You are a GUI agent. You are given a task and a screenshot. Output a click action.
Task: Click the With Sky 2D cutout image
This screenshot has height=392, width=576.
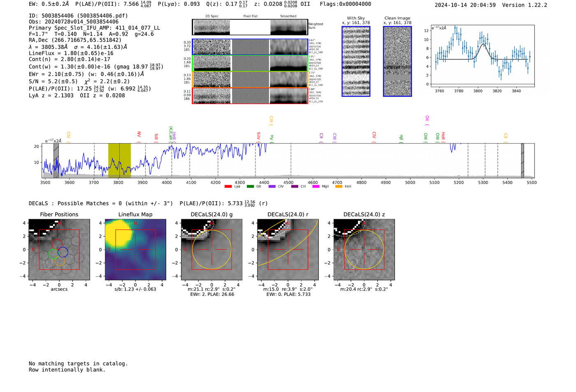(356, 61)
